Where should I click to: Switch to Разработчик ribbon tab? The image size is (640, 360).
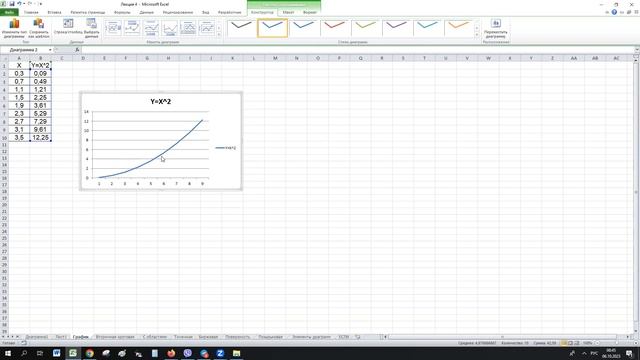(229, 12)
